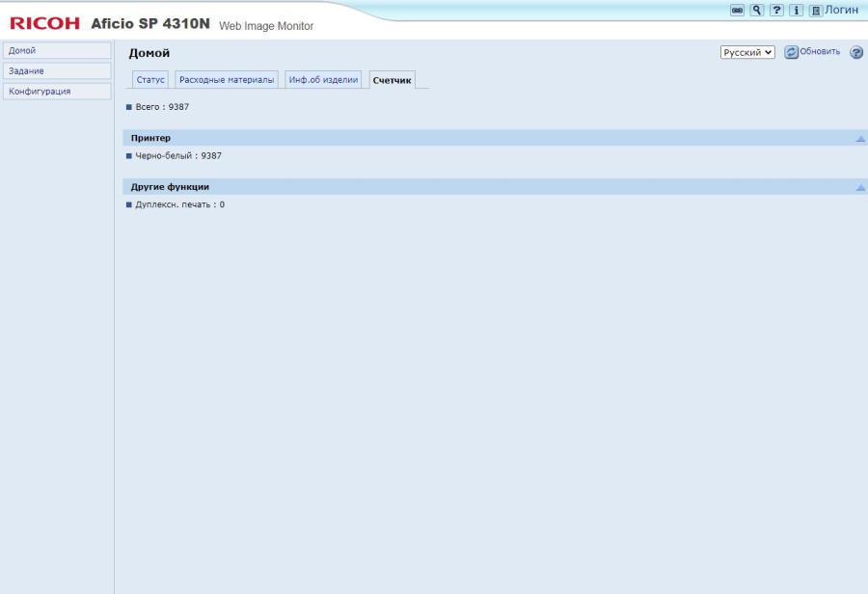Click the "Дуплексн. печать : 0" line
The height and width of the screenshot is (594, 868).
tap(180, 204)
